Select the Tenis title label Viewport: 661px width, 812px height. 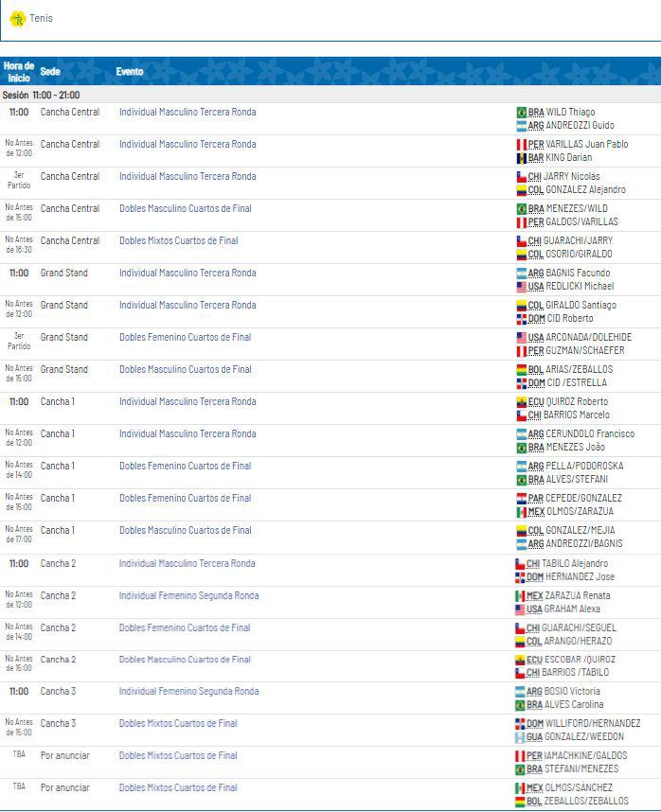43,17
